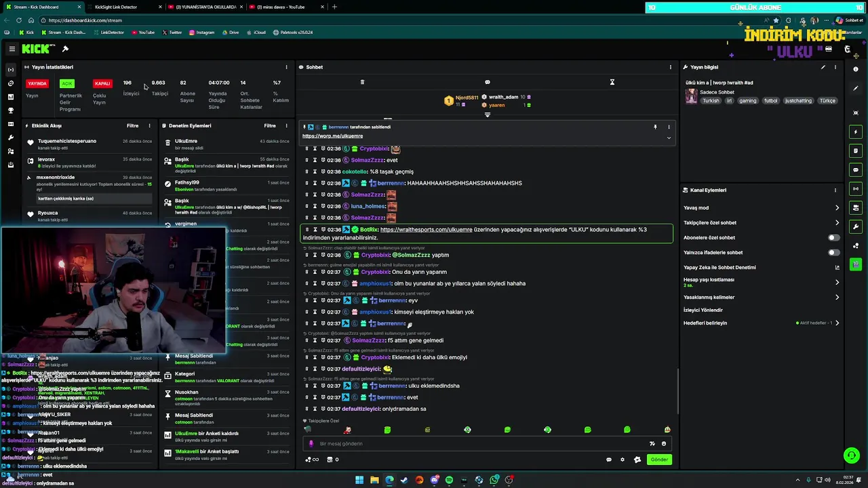Open chat settings gear near Gönder
Viewport: 868px width, 488px height.
pos(623,460)
